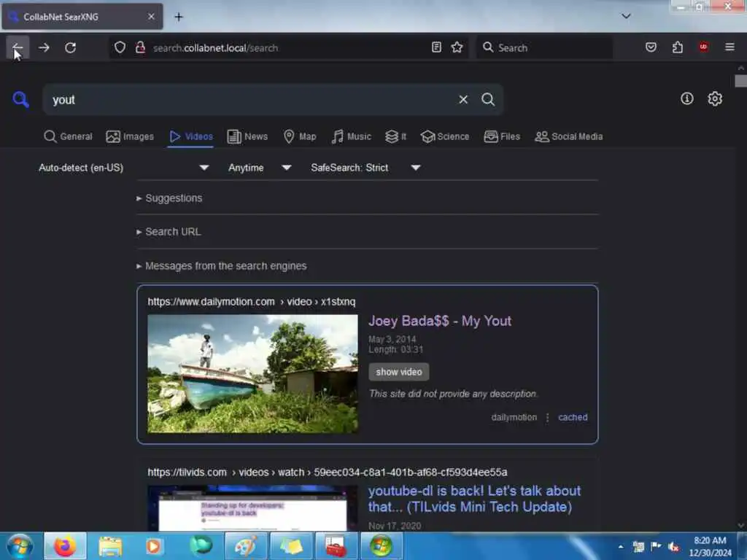The width and height of the screenshot is (747, 560).
Task: Open the extensions puzzle icon
Action: click(x=678, y=47)
